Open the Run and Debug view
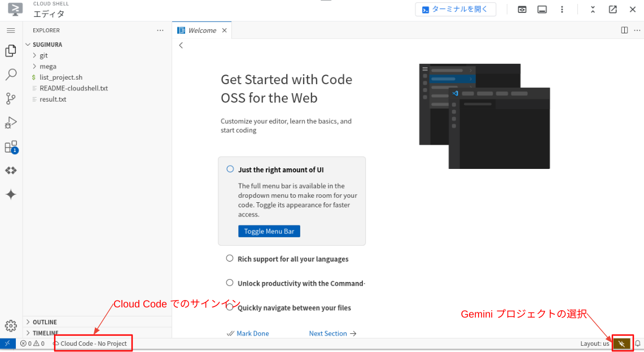This screenshot has width=644, height=352. pos(11,122)
